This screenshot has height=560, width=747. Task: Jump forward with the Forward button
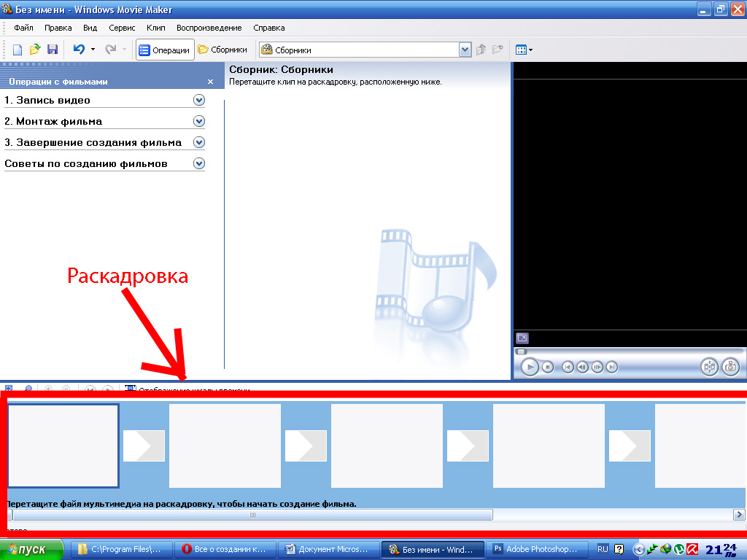[x=612, y=367]
